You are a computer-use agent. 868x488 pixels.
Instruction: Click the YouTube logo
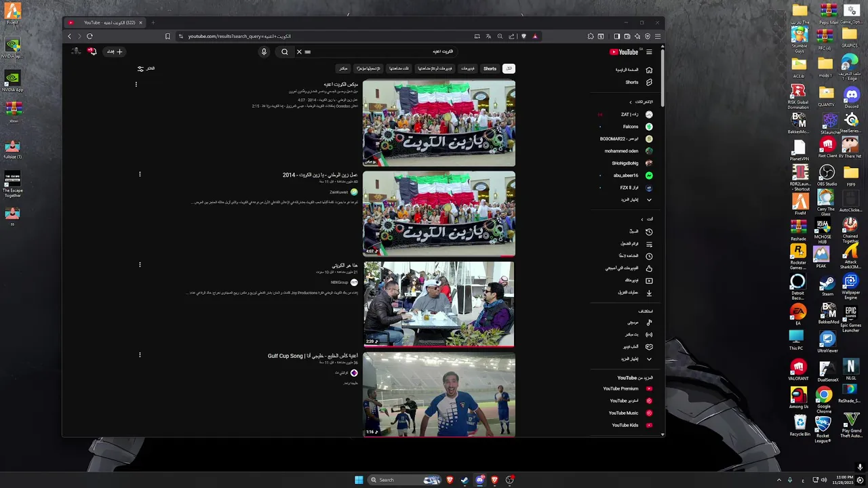[x=624, y=52]
